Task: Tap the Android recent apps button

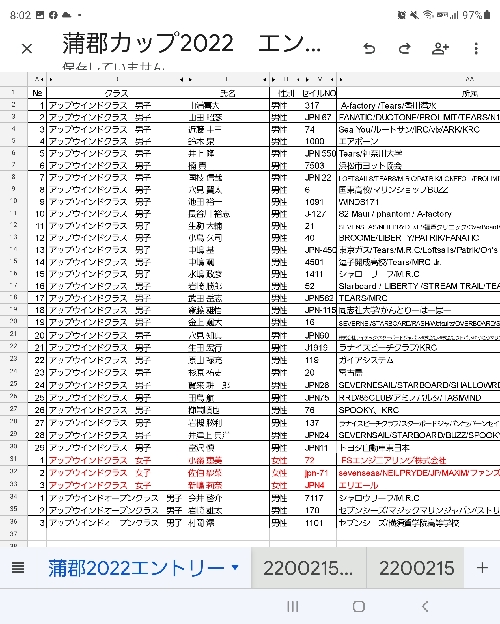Action: (293, 606)
